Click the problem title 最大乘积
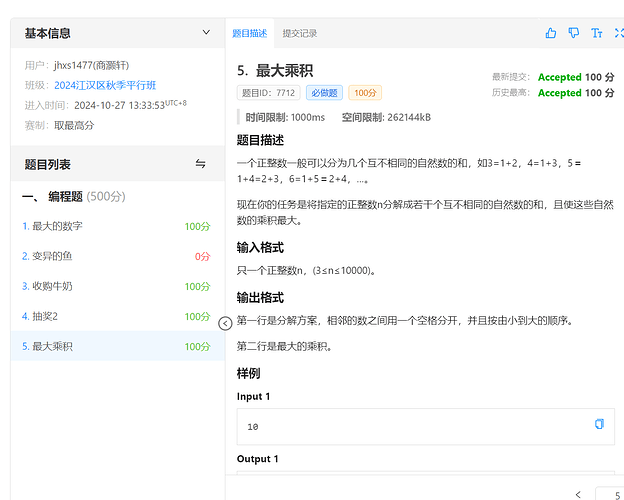 pyautogui.click(x=284, y=71)
